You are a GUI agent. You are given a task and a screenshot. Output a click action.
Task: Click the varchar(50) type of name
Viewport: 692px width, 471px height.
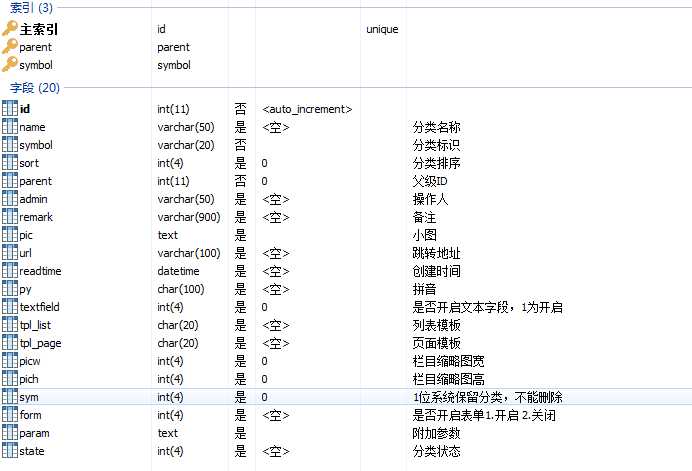[x=186, y=127]
